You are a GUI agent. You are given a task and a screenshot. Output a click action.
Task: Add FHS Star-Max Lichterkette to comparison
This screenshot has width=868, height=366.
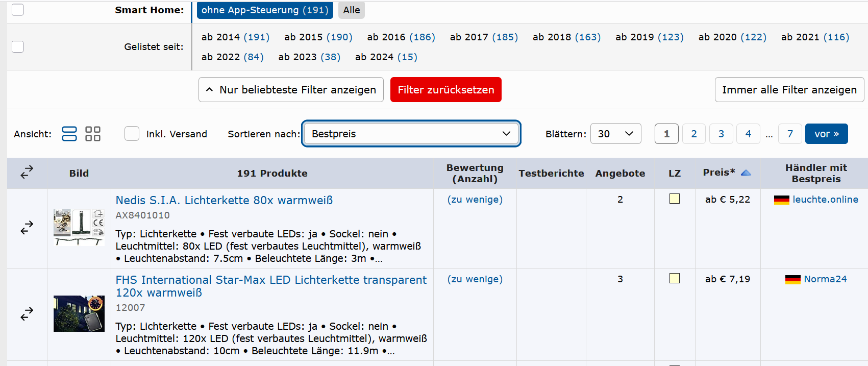pos(27,314)
